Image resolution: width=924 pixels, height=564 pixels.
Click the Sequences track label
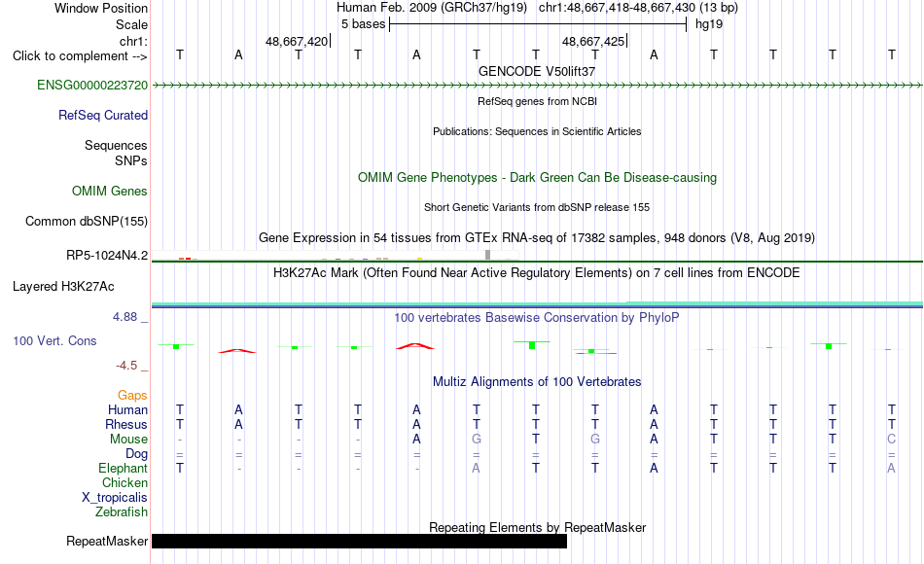point(116,145)
